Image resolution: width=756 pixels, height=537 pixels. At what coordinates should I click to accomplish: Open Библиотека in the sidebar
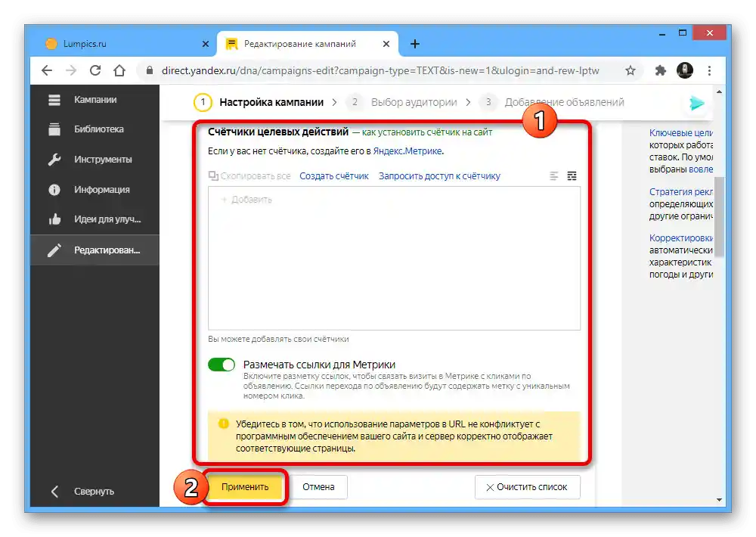click(x=94, y=129)
